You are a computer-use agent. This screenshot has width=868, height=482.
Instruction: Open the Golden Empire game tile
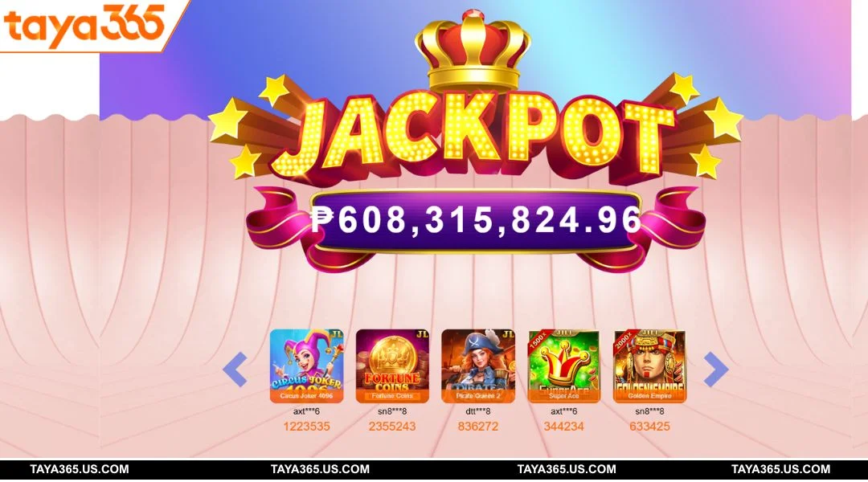tap(650, 366)
